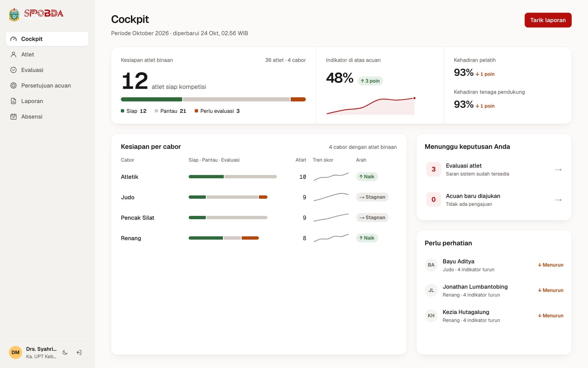Click the Laporan document icon
Image resolution: width=588 pixels, height=368 pixels.
(13, 101)
